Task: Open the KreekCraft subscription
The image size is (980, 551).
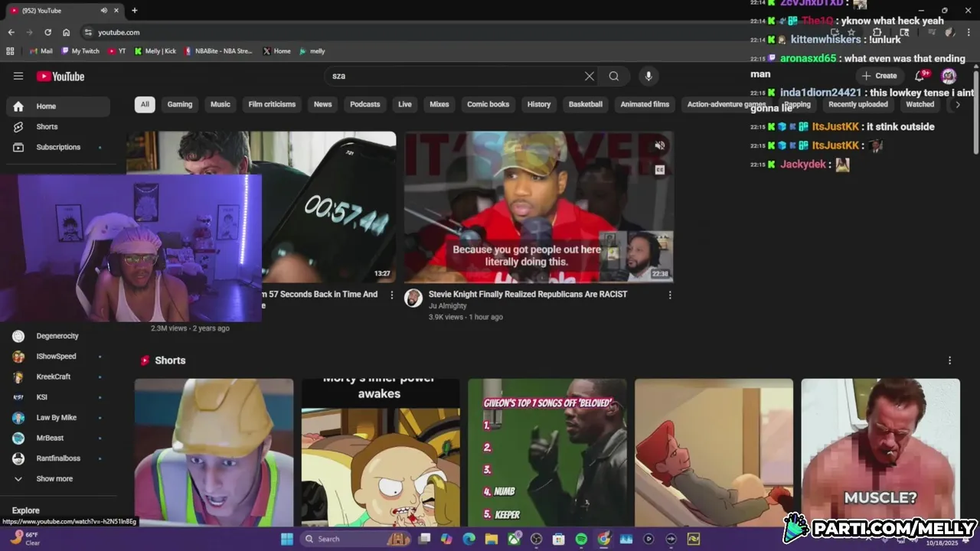Action: coord(58,377)
